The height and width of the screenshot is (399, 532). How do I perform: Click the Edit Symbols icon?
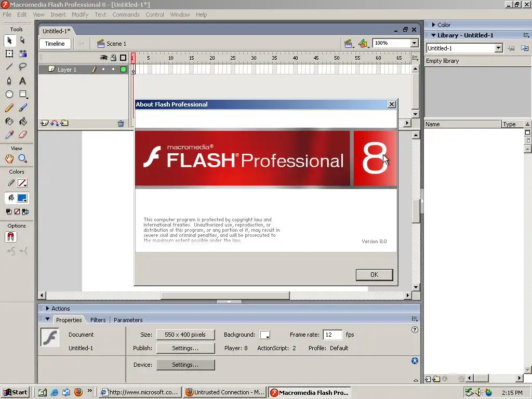[363, 44]
